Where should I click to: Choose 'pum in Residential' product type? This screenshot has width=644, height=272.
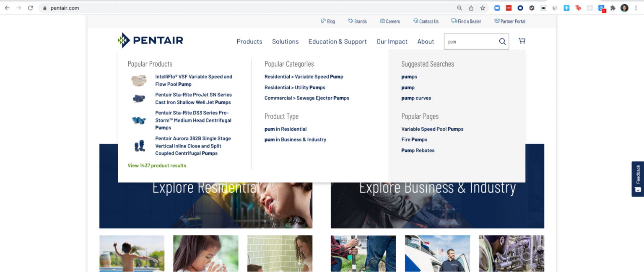coord(286,129)
